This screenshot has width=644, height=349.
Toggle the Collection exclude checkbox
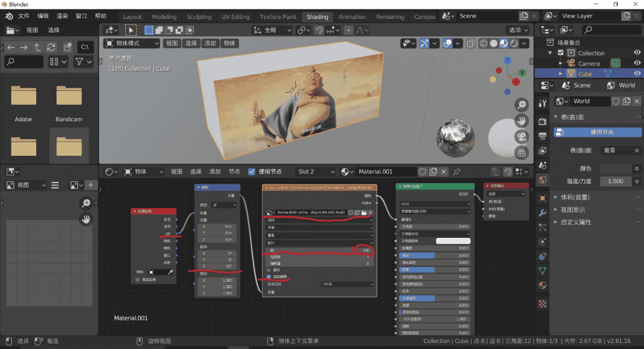click(561, 53)
